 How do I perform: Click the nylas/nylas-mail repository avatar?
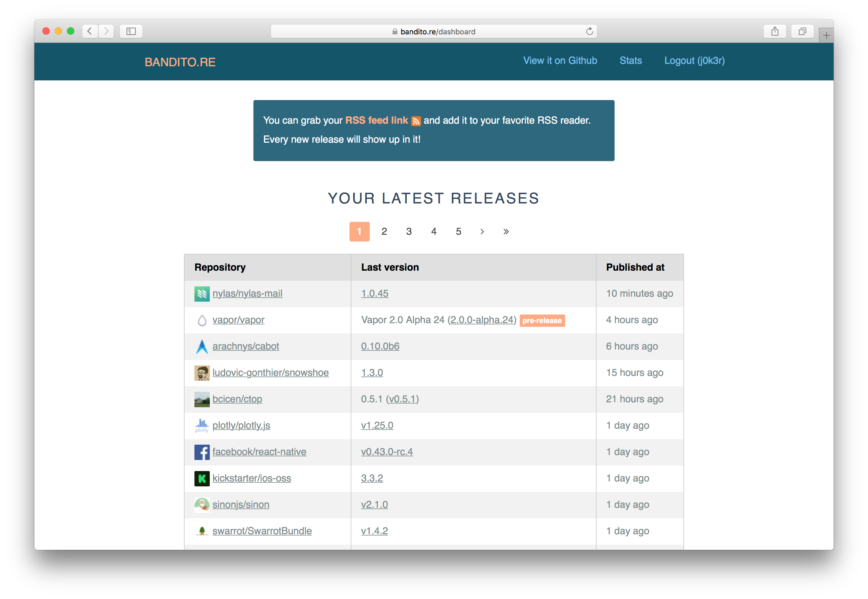click(202, 294)
